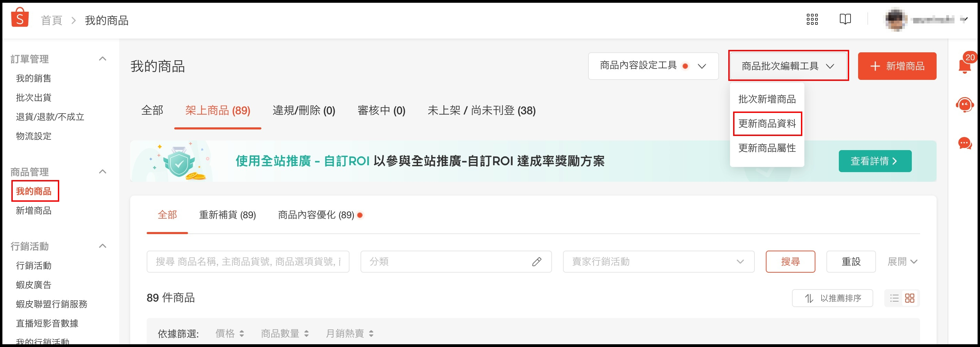Open the apps grid icon
This screenshot has width=980, height=347.
[x=812, y=19]
